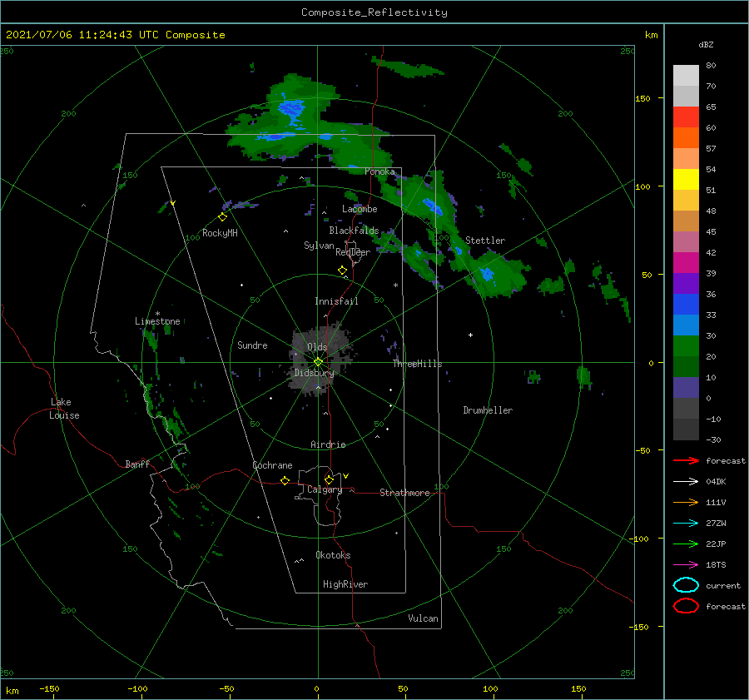Click the 18TS legend text
This screenshot has width=749, height=700.
point(716,565)
